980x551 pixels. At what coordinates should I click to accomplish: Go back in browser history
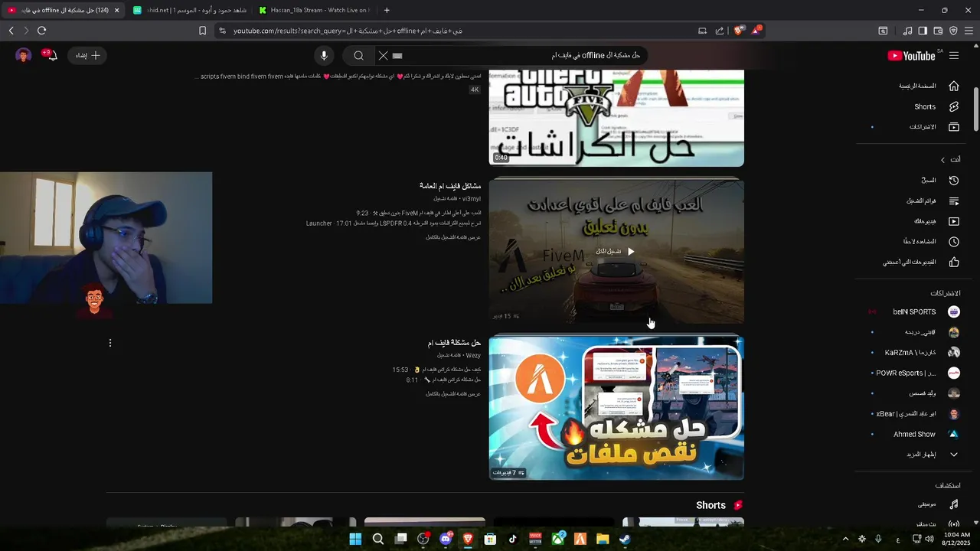click(11, 31)
